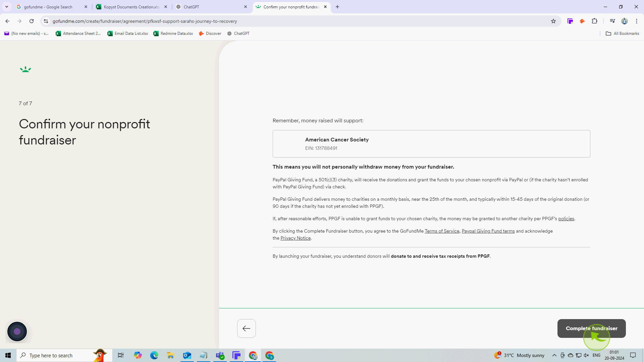
Task: Open the Privacy Notice link
Action: click(296, 238)
